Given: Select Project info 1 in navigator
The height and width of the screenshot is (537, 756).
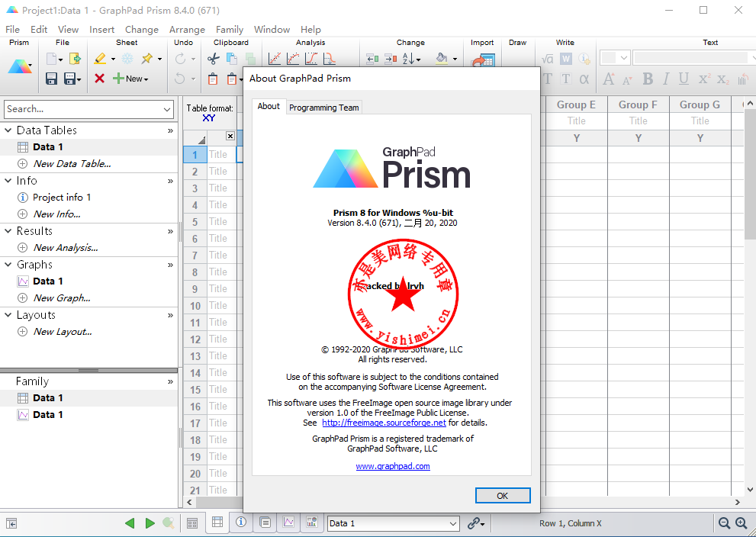Looking at the screenshot, I should (62, 197).
